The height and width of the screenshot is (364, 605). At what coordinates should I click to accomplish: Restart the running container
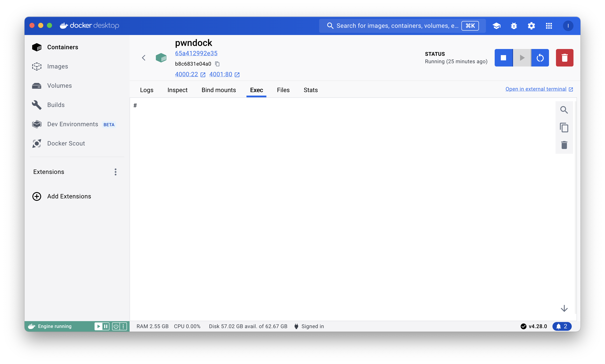coord(540,58)
